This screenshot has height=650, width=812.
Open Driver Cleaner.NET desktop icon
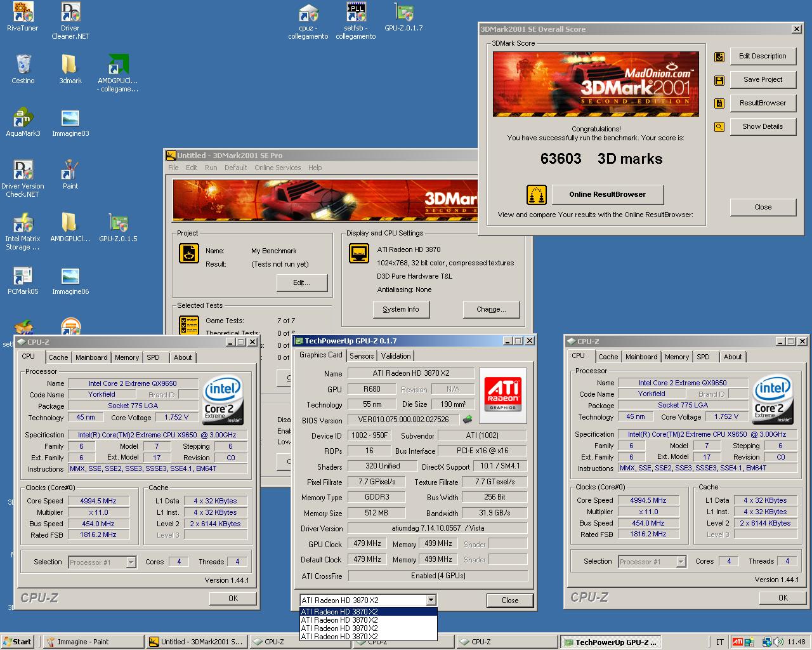(x=70, y=12)
